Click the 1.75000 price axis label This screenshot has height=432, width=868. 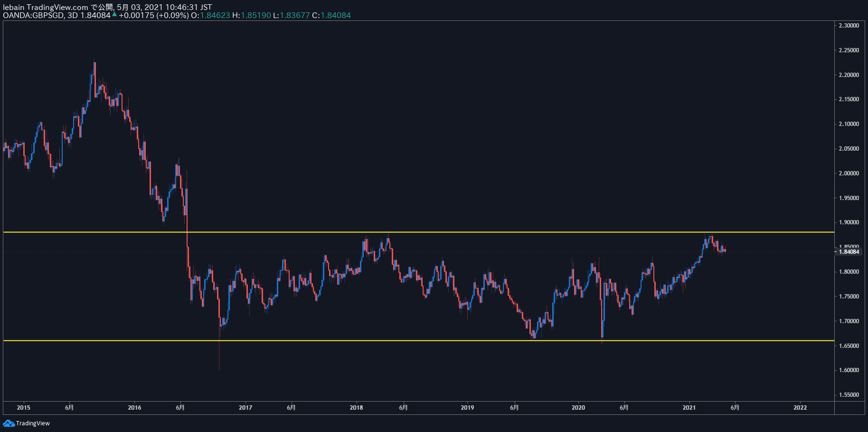(x=849, y=297)
